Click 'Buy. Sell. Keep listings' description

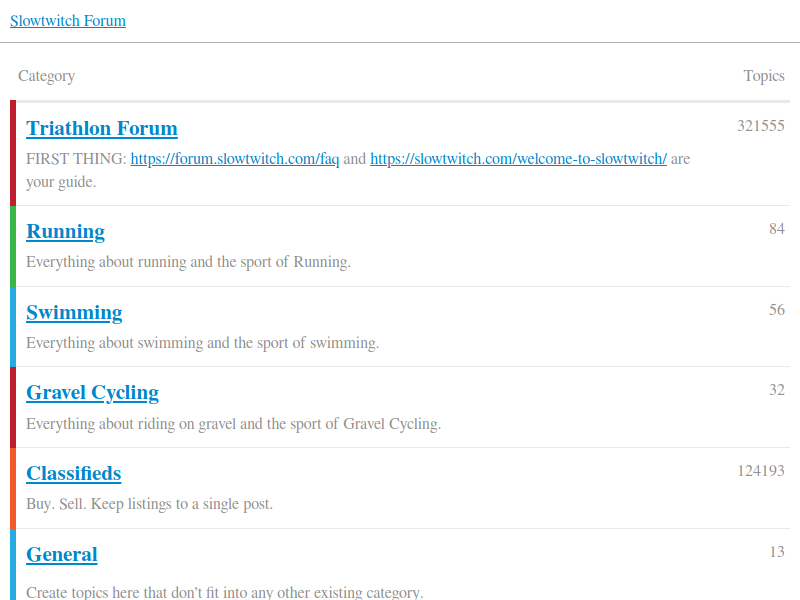click(x=149, y=504)
